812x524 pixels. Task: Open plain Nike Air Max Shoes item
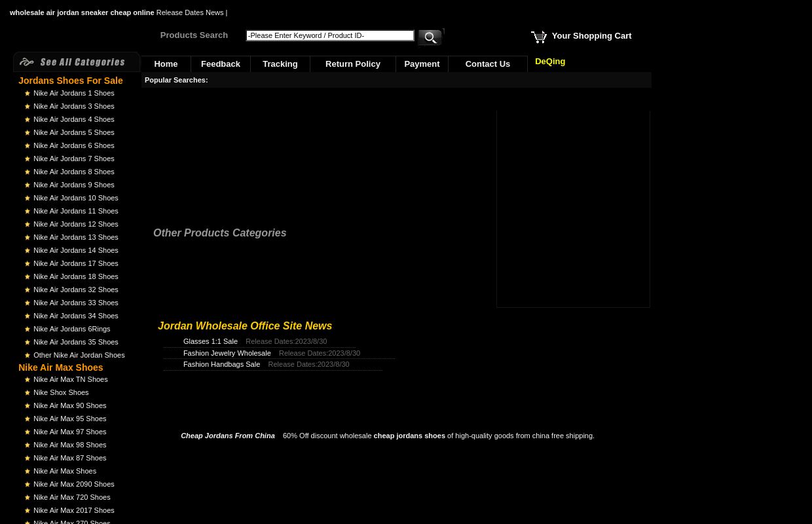point(65,471)
